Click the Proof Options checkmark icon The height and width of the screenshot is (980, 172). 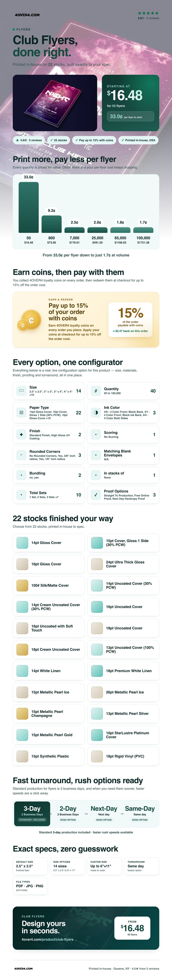[96, 495]
